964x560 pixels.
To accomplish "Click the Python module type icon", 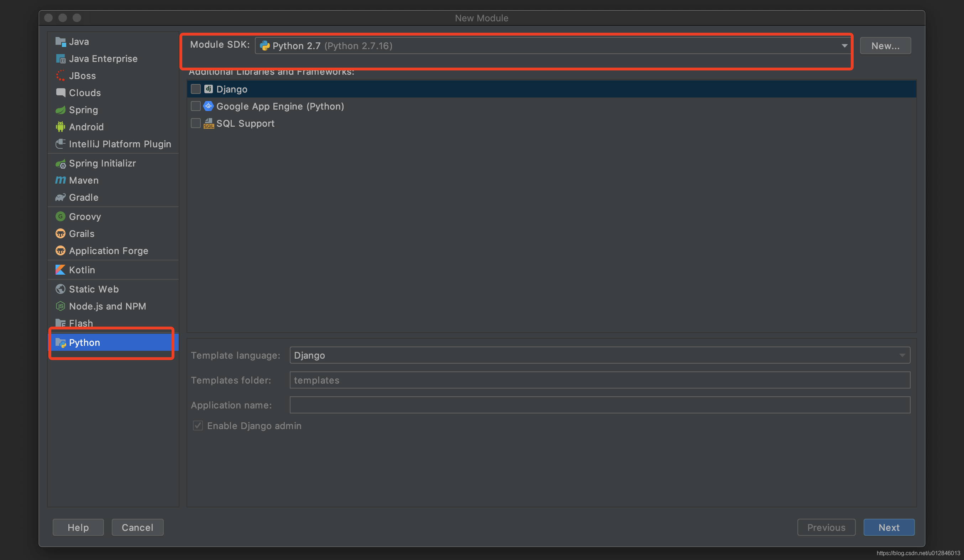I will click(x=61, y=343).
